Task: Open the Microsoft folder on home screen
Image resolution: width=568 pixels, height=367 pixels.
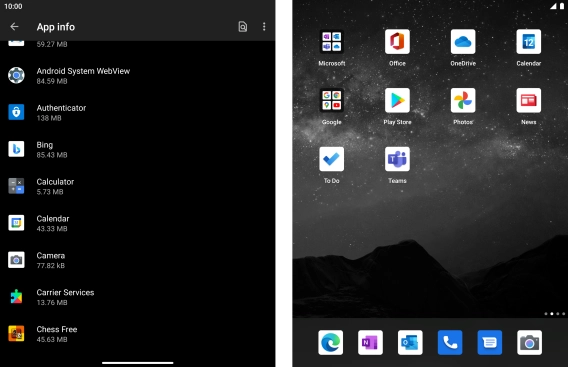Action: click(x=331, y=42)
